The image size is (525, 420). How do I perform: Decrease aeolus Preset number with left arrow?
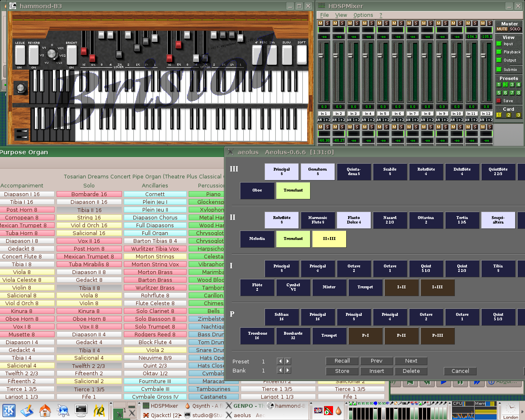click(280, 361)
